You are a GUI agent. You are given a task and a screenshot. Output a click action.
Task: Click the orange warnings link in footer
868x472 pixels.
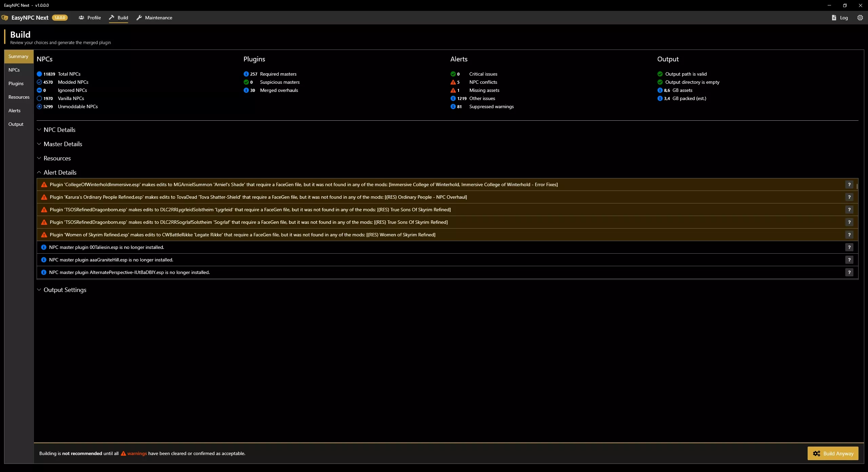click(134, 453)
